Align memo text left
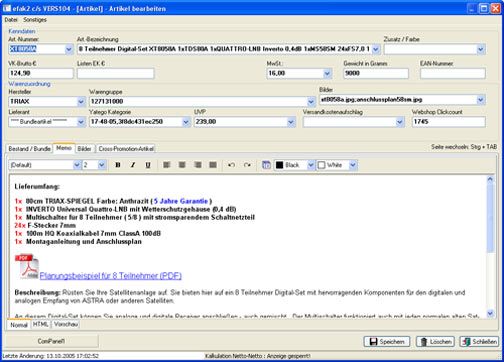504x362 pixels. (x=167, y=165)
